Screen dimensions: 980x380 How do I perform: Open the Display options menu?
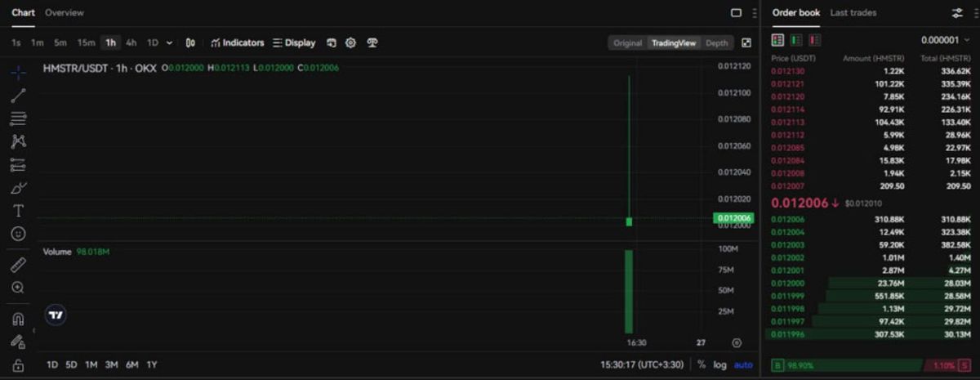click(294, 42)
